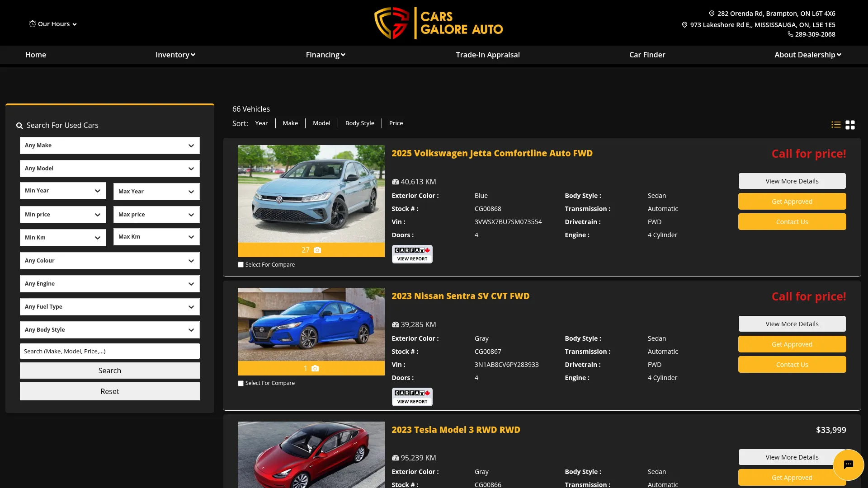Open 2023 Tesla Model 3 RWD listing title
This screenshot has width=868, height=488.
456,430
